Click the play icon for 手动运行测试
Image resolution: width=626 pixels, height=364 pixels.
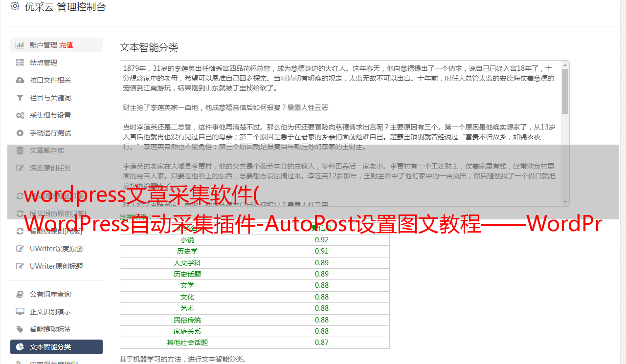[20, 133]
